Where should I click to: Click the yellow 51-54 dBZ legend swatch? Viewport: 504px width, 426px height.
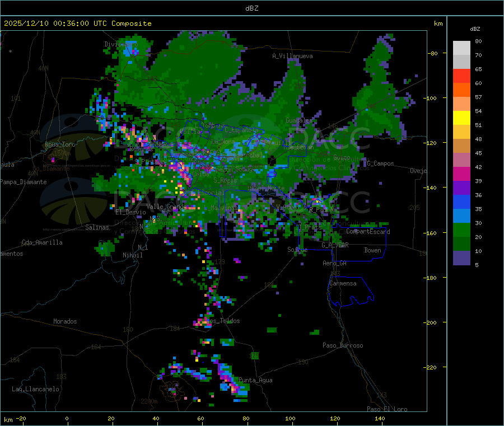(x=461, y=118)
